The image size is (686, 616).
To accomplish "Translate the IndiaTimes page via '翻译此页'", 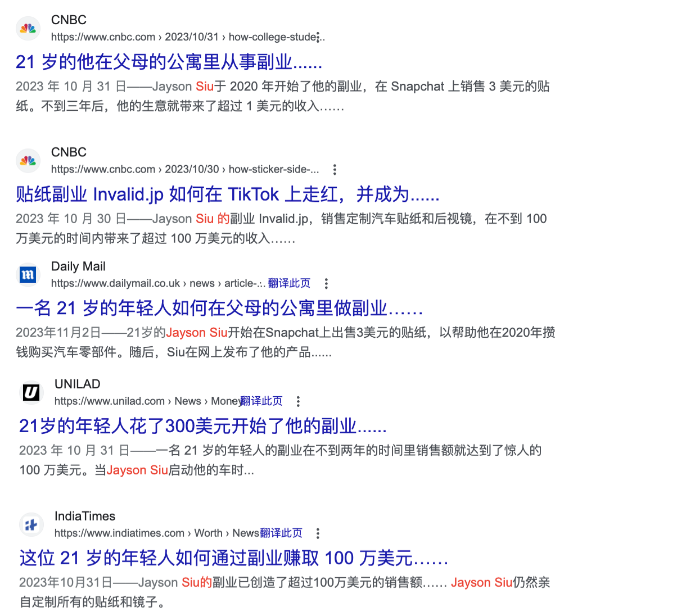I will (281, 533).
